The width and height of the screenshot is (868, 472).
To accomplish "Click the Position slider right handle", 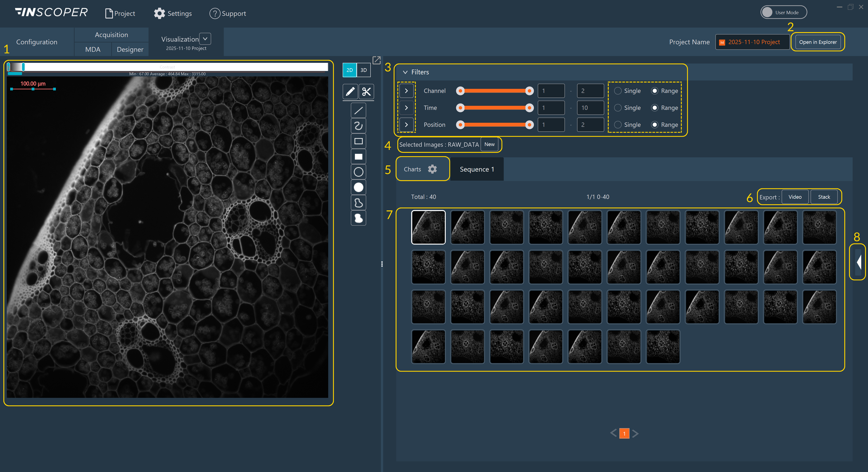I will coord(529,125).
